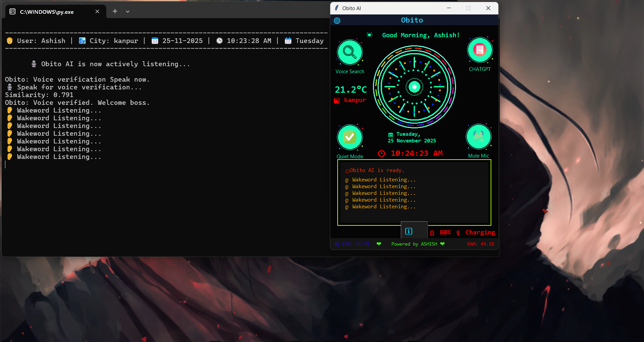This screenshot has width=644, height=342.
Task: Click the Obito AI log output box
Action: click(x=414, y=193)
